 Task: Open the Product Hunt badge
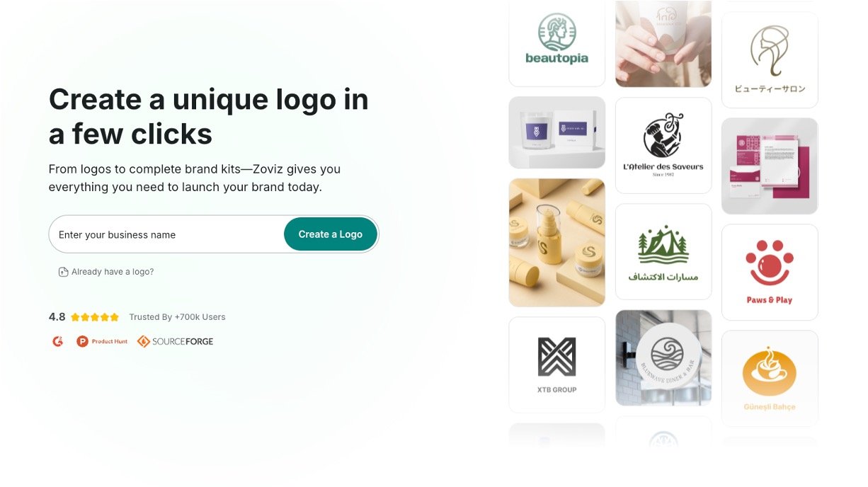click(x=102, y=341)
